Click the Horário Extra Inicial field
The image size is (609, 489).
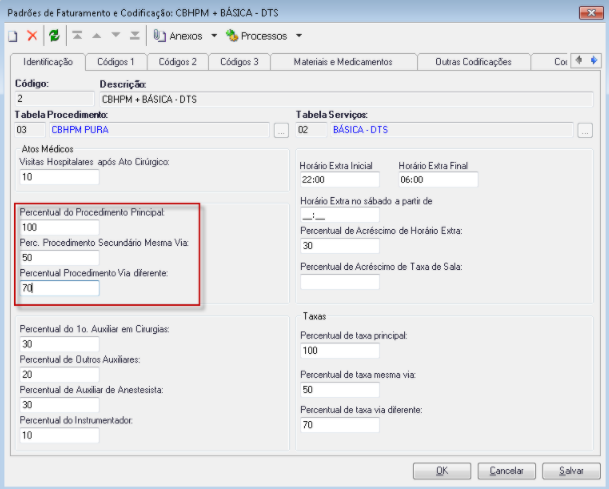pyautogui.click(x=340, y=180)
